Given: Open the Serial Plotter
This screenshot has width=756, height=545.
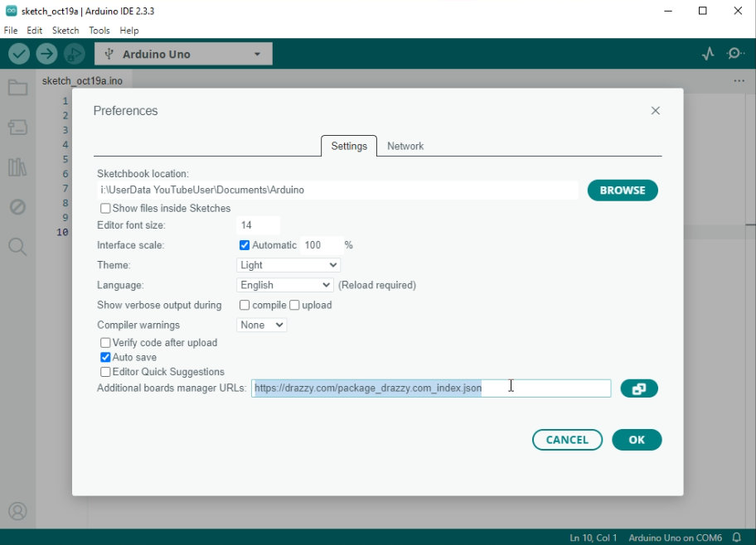Looking at the screenshot, I should click(x=708, y=54).
